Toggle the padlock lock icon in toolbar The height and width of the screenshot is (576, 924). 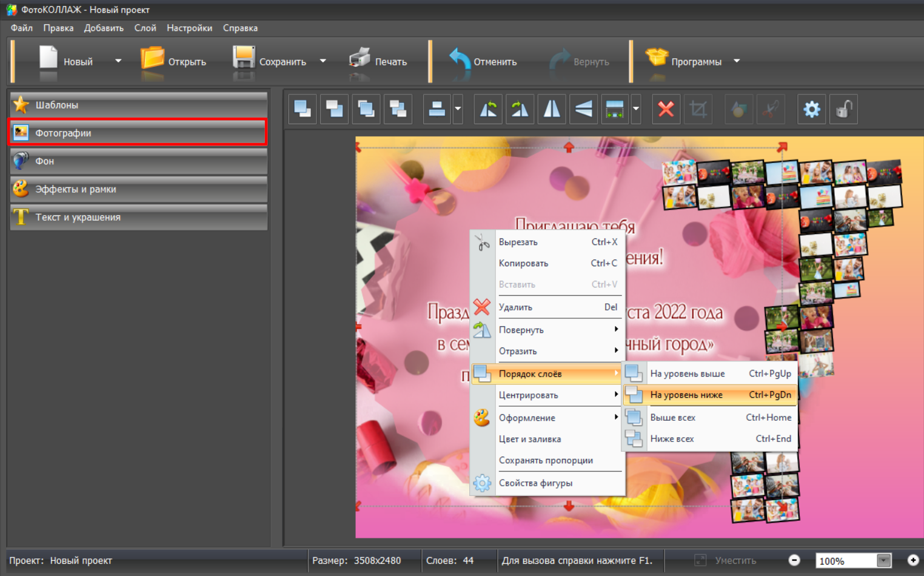point(843,109)
